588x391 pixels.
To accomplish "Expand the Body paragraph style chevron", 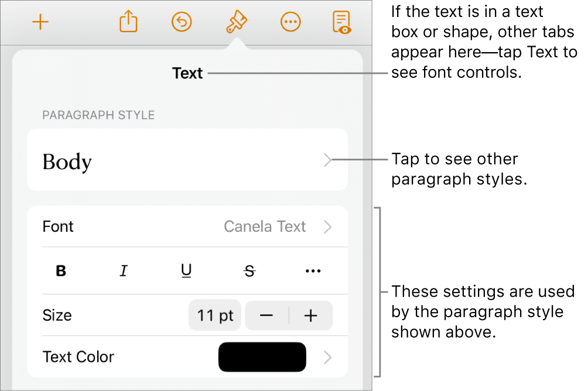I will pyautogui.click(x=328, y=162).
